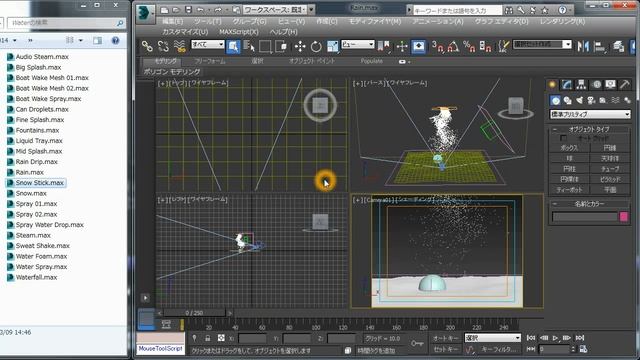640x360 pixels.
Task: Toggle Auto Key (オートキー) button
Action: click(445, 338)
